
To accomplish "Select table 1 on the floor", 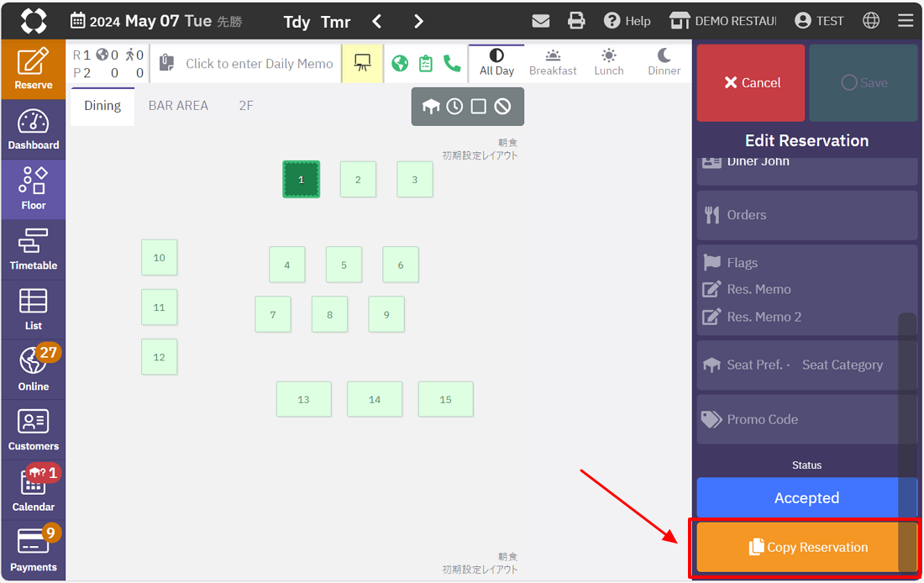I will pyautogui.click(x=301, y=179).
